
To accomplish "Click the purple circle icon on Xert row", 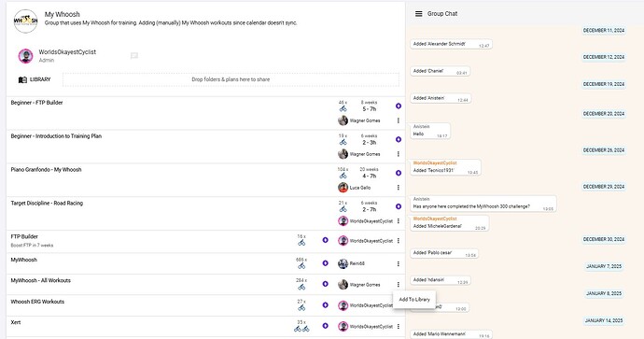I will tap(326, 326).
